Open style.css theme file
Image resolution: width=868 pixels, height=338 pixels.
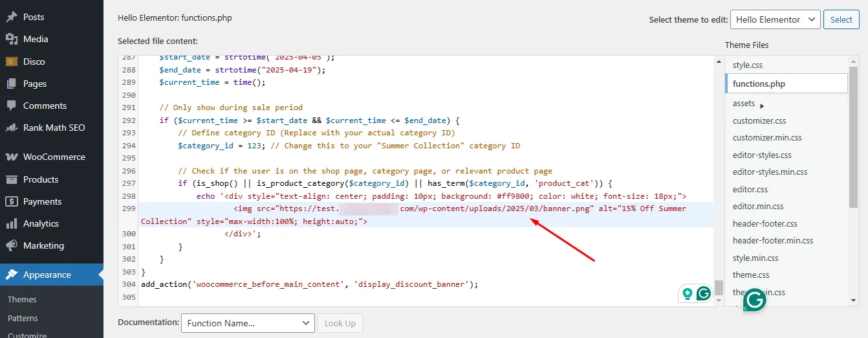[749, 65]
